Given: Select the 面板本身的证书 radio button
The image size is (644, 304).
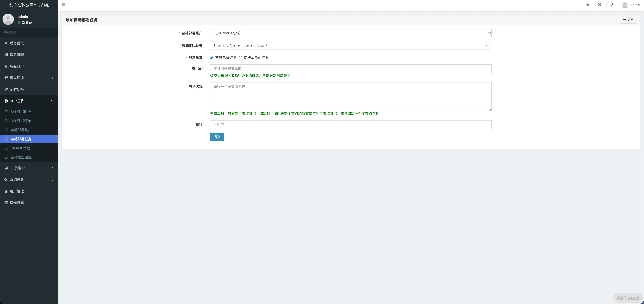Looking at the screenshot, I should pyautogui.click(x=240, y=58).
